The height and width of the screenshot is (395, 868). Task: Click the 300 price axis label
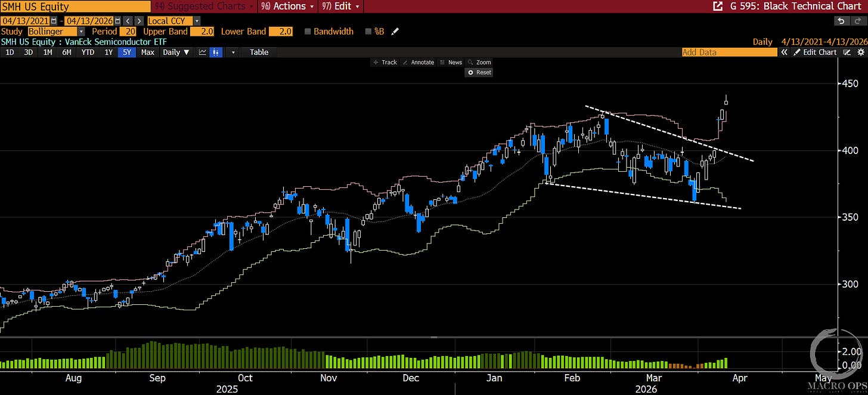pyautogui.click(x=851, y=285)
